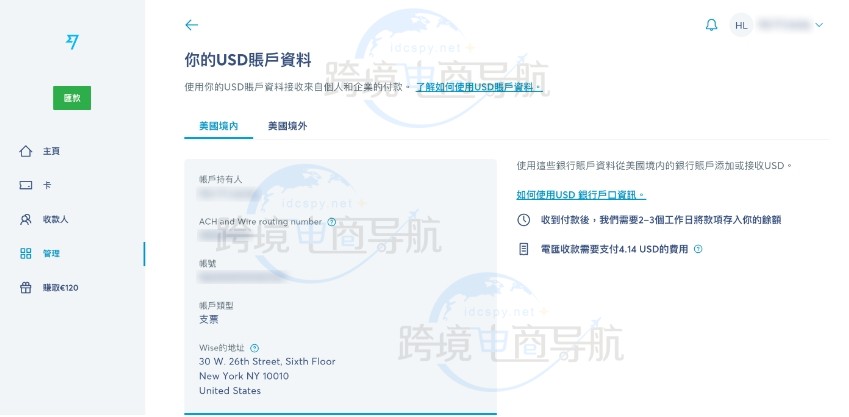Click the 電匯收款需要支付4.14 USD fee note
849x417 pixels.
tap(615, 249)
